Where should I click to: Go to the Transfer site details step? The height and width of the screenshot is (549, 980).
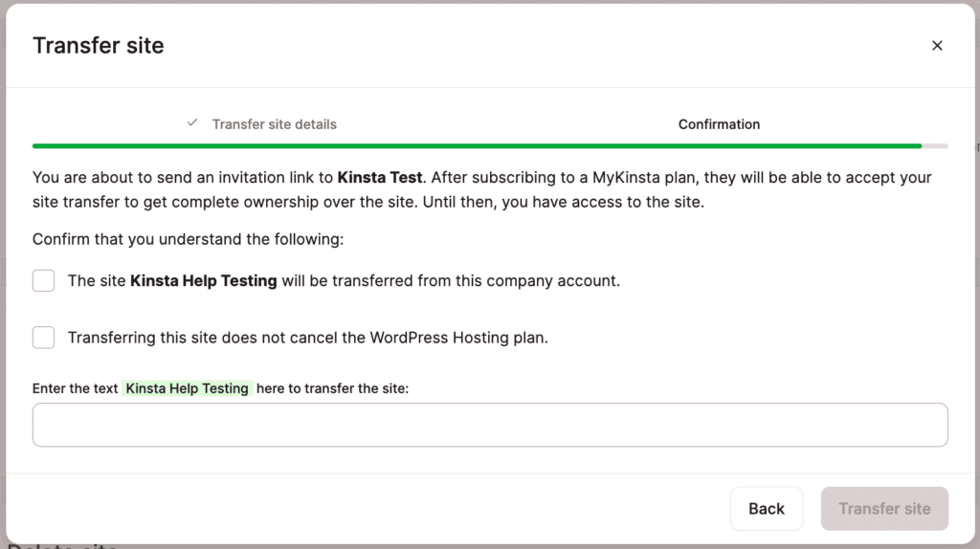click(274, 124)
